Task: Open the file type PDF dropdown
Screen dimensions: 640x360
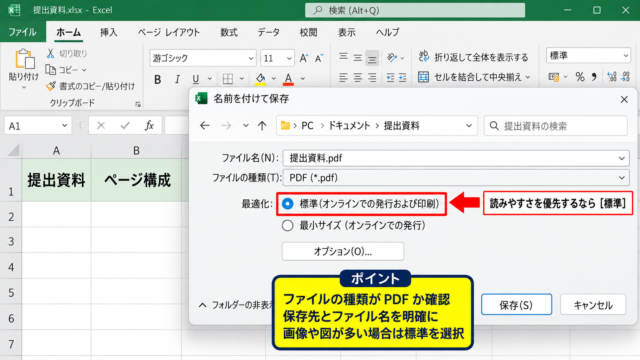Action: click(x=621, y=178)
